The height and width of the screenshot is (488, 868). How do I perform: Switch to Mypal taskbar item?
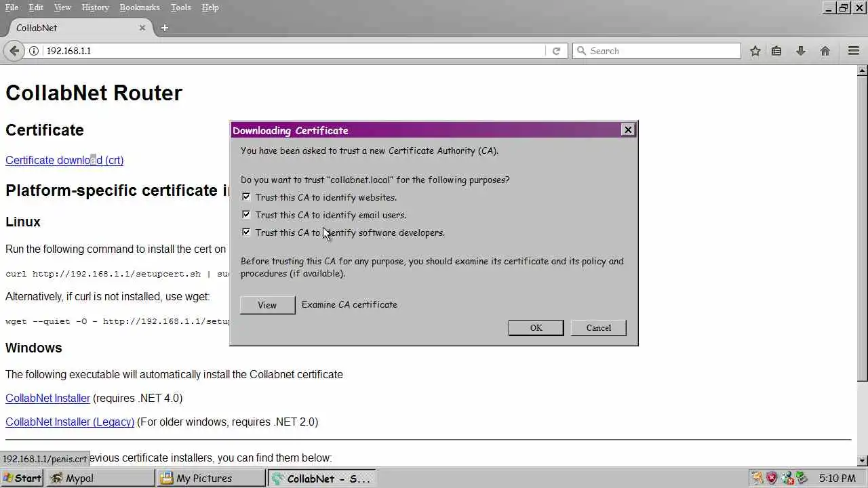pyautogui.click(x=102, y=478)
